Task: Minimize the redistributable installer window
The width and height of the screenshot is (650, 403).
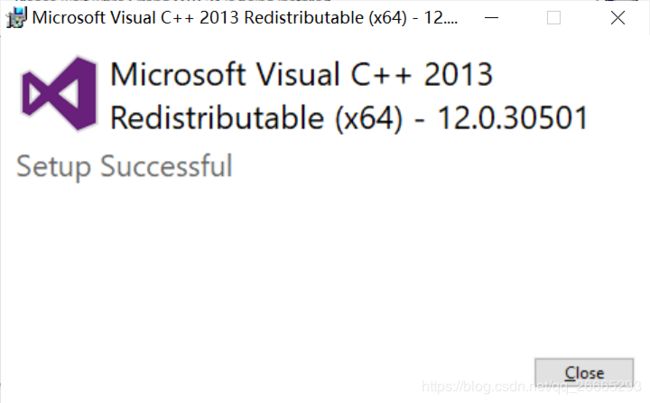Action: 491,18
